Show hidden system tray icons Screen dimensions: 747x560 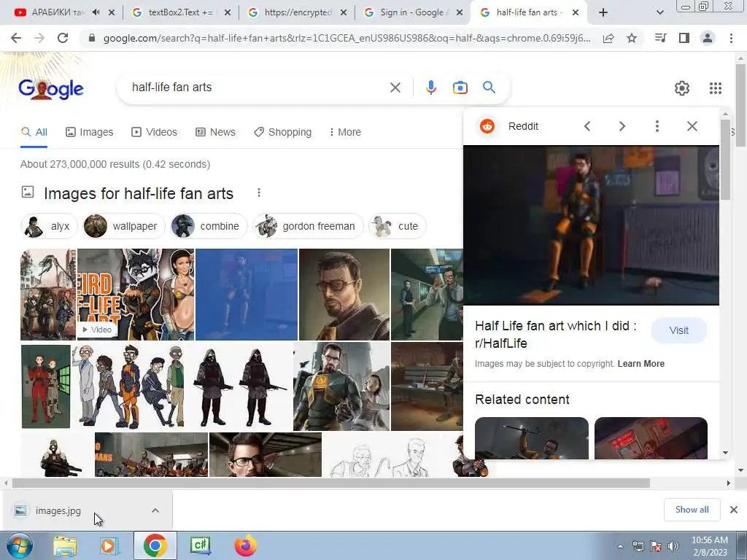coord(620,546)
